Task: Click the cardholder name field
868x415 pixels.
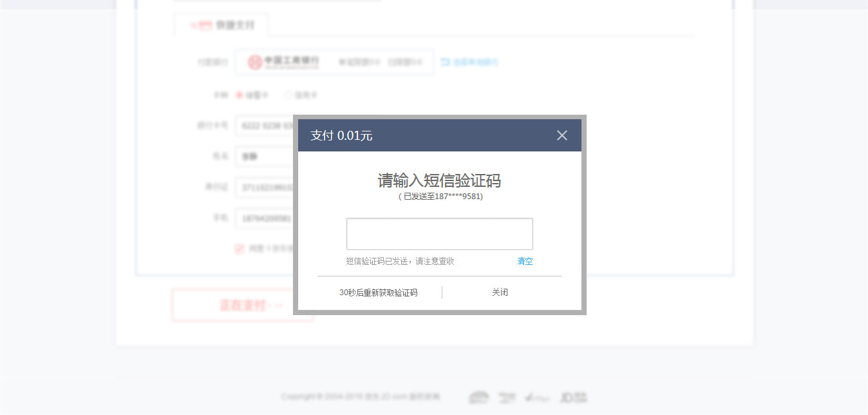Action: 264,157
